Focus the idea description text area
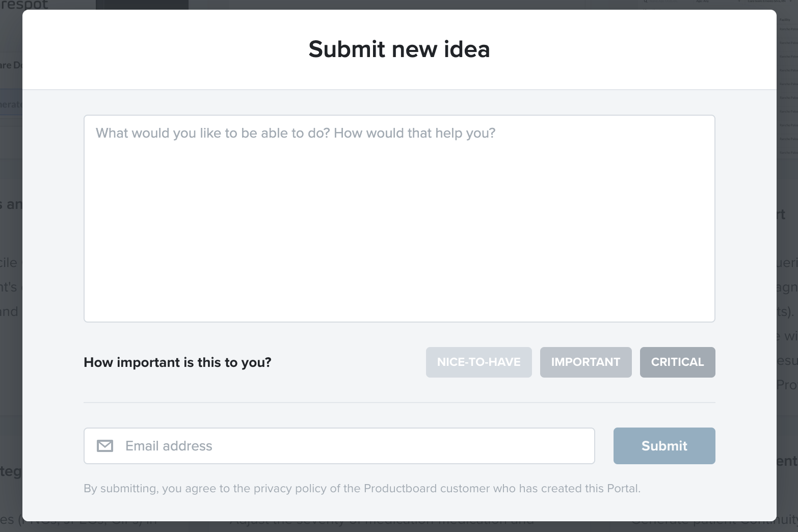The image size is (798, 532). click(400, 219)
